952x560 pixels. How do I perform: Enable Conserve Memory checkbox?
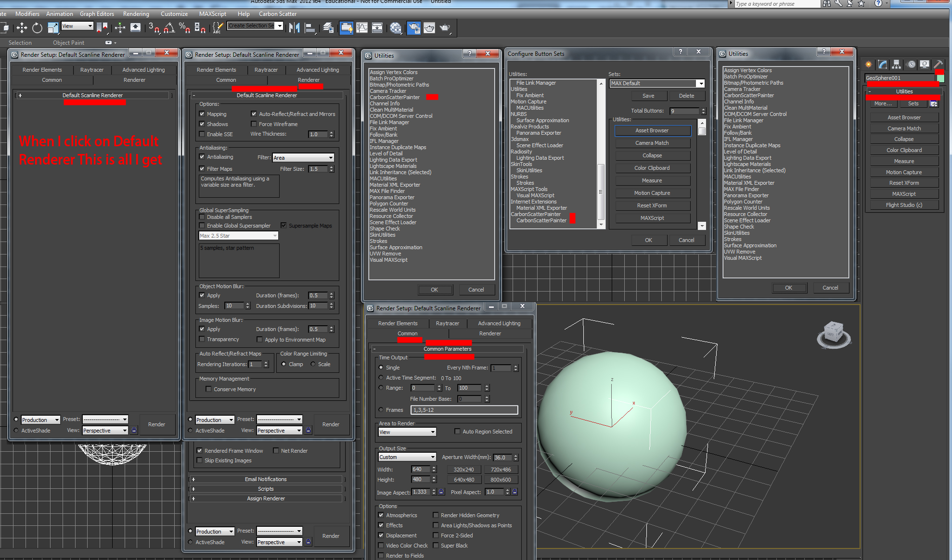pos(208,389)
